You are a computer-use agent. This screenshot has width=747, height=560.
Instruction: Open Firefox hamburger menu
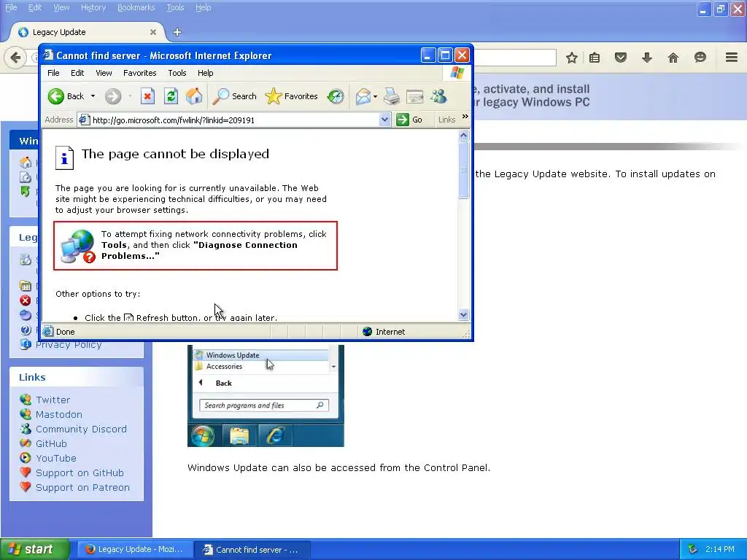pyautogui.click(x=732, y=58)
